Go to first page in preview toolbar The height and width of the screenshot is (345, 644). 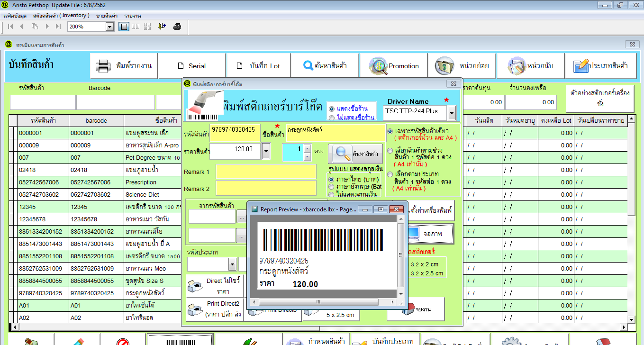10,27
